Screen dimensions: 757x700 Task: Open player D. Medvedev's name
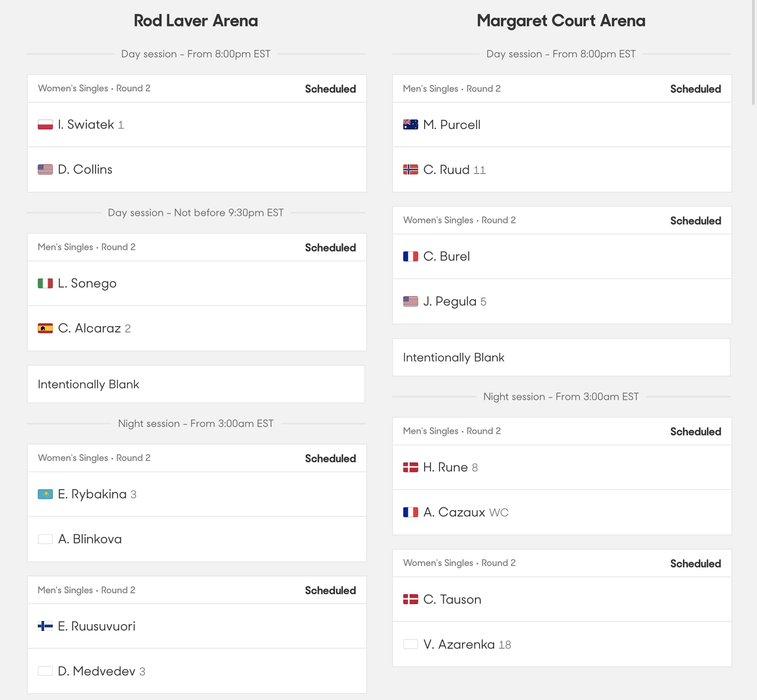pos(97,671)
